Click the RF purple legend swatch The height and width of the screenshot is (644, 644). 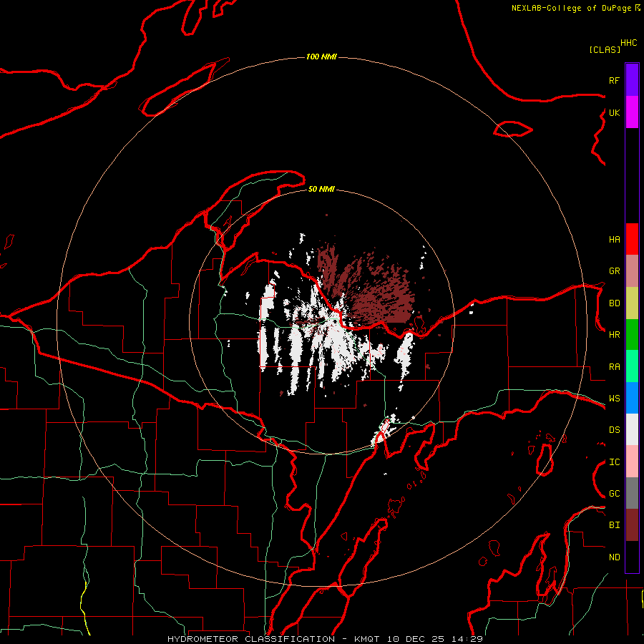tap(632, 79)
